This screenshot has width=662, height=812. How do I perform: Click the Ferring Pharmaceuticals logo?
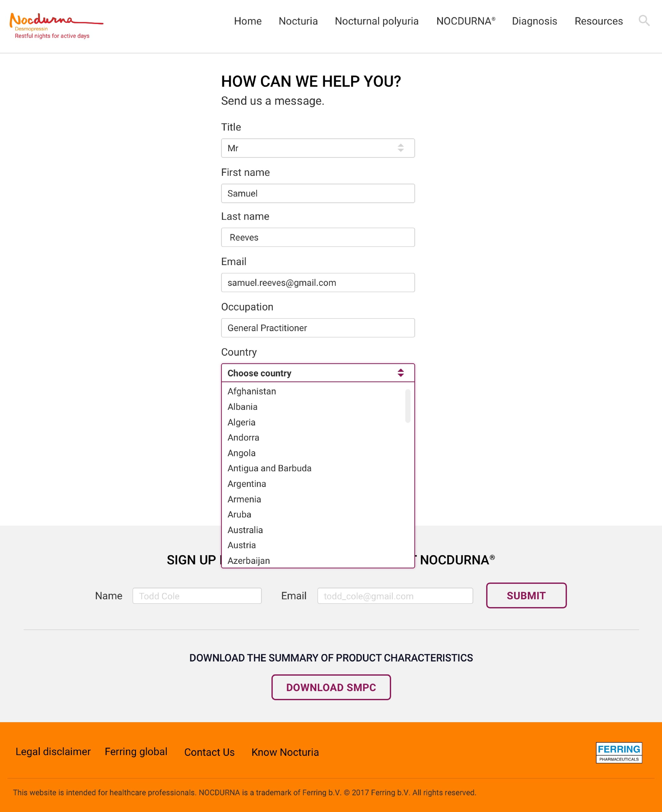[619, 753]
